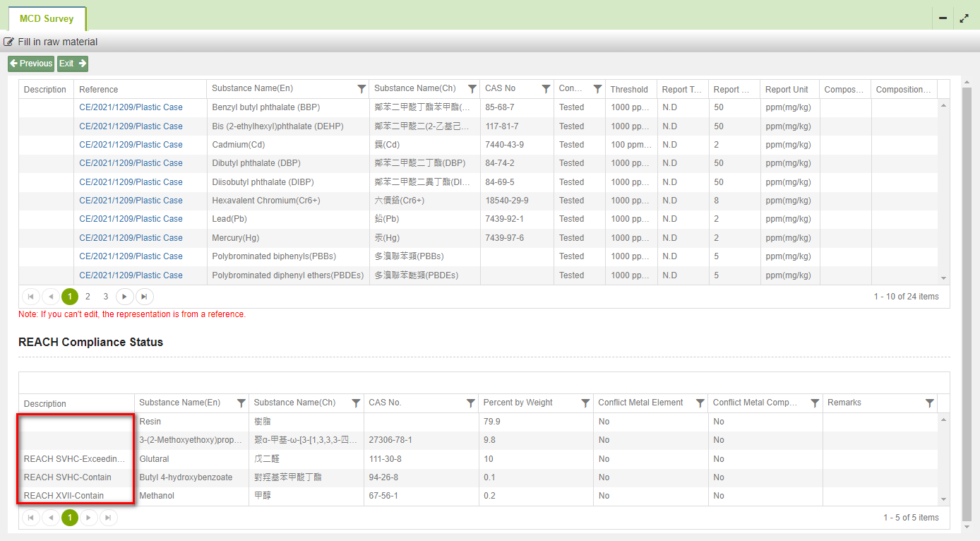Viewport: 980px width, 541px height.
Task: Minimize the MCD Survey panel
Action: point(943,19)
